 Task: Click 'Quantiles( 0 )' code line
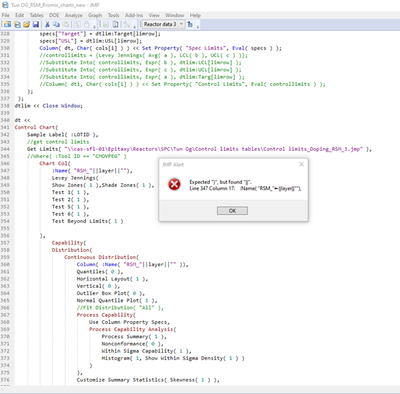[x=100, y=272]
